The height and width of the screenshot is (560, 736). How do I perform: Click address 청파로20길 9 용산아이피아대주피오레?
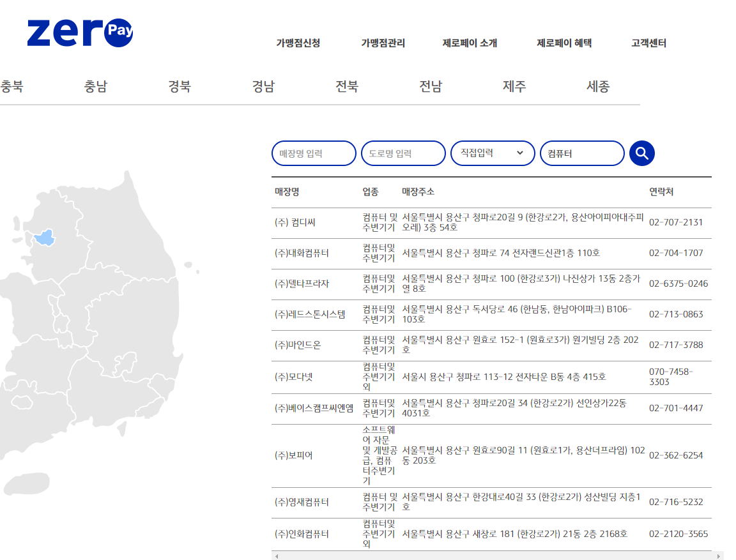point(523,222)
